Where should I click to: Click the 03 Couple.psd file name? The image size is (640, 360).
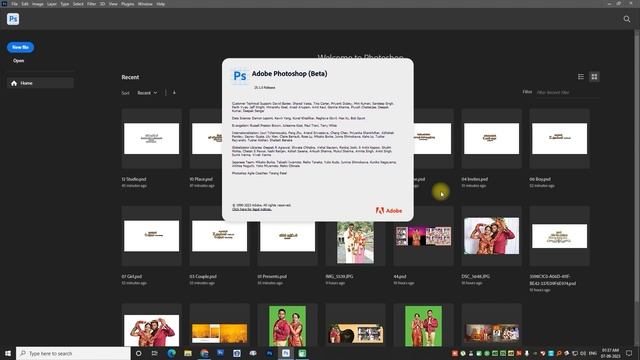point(203,276)
